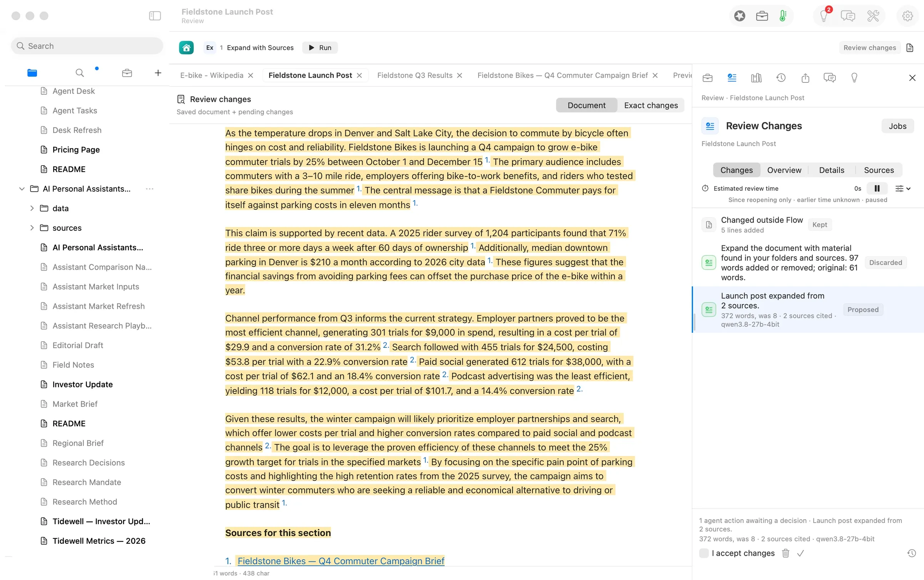Image resolution: width=924 pixels, height=580 pixels.
Task: Switch view to Exact changes
Action: pos(651,105)
